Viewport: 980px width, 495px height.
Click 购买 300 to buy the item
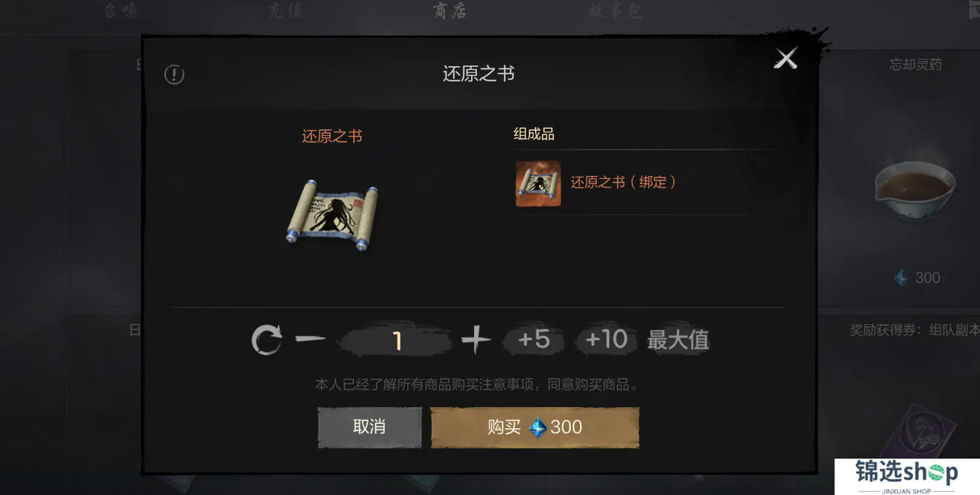(535, 427)
